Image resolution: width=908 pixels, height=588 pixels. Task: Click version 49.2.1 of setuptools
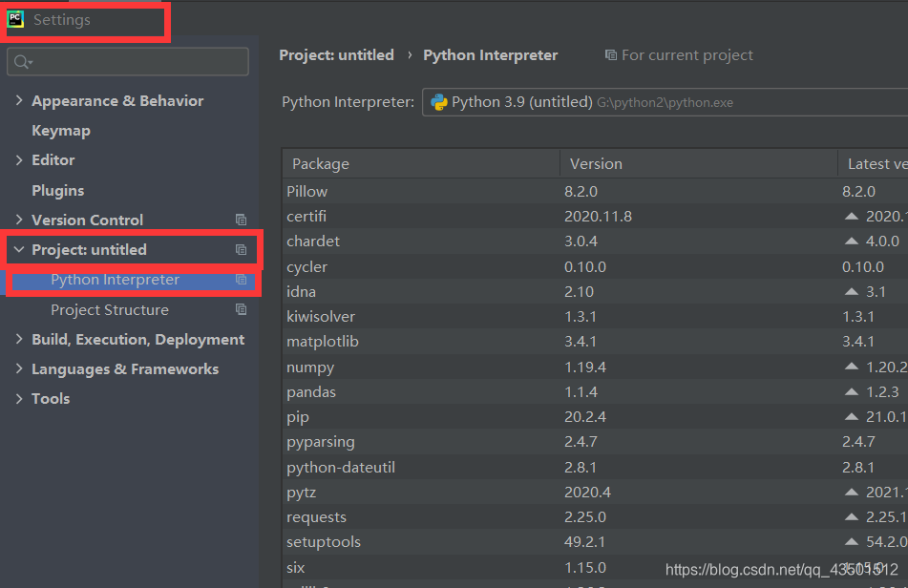point(585,541)
